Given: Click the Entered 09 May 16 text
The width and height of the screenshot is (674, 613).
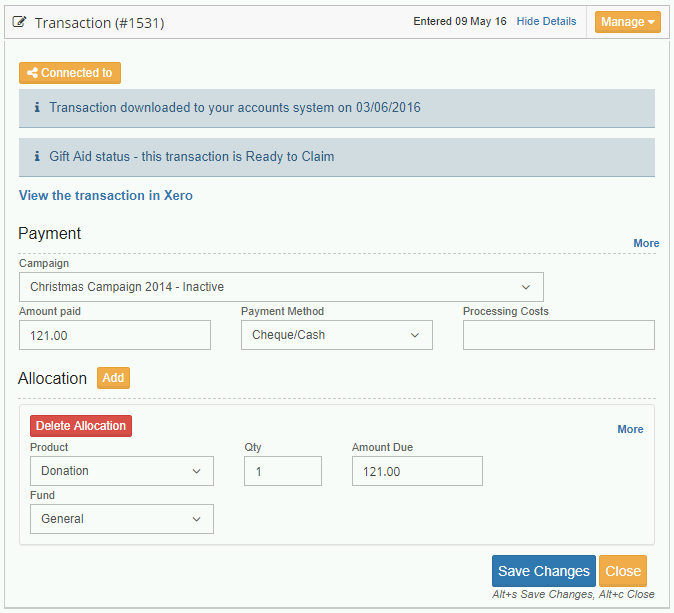Looking at the screenshot, I should pos(460,21).
